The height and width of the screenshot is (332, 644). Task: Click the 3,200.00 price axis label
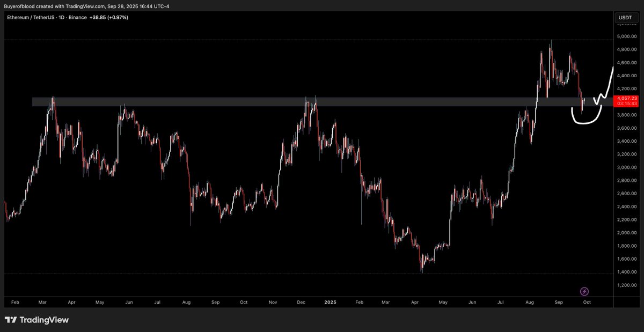[x=627, y=154]
